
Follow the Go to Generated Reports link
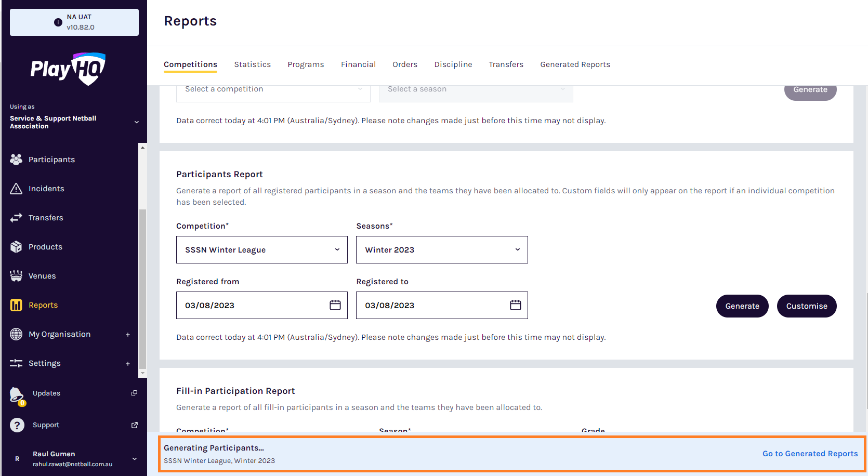click(x=810, y=454)
